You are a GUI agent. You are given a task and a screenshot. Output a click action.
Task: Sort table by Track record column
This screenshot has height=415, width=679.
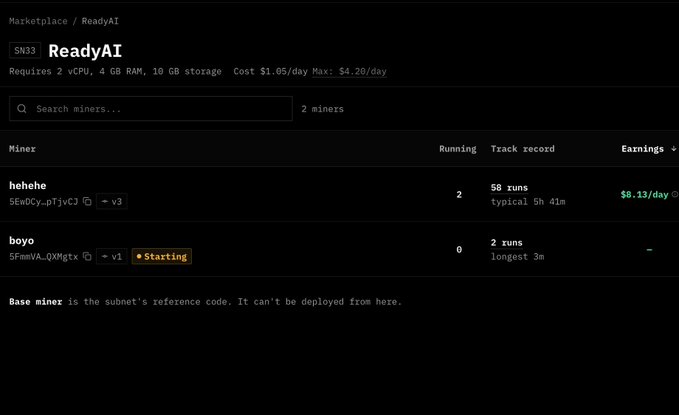[523, 149]
